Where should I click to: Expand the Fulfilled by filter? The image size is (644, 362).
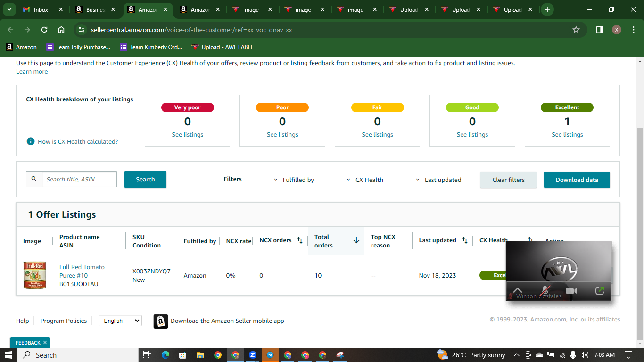(294, 180)
